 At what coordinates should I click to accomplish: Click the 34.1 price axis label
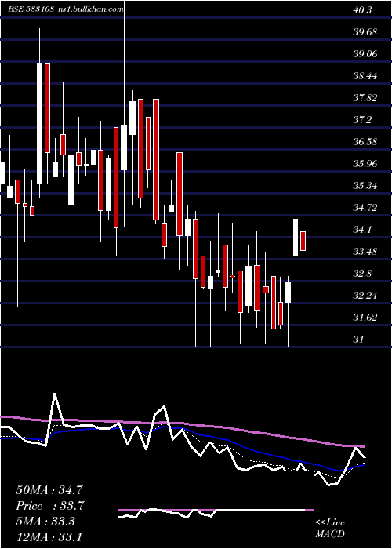362,230
